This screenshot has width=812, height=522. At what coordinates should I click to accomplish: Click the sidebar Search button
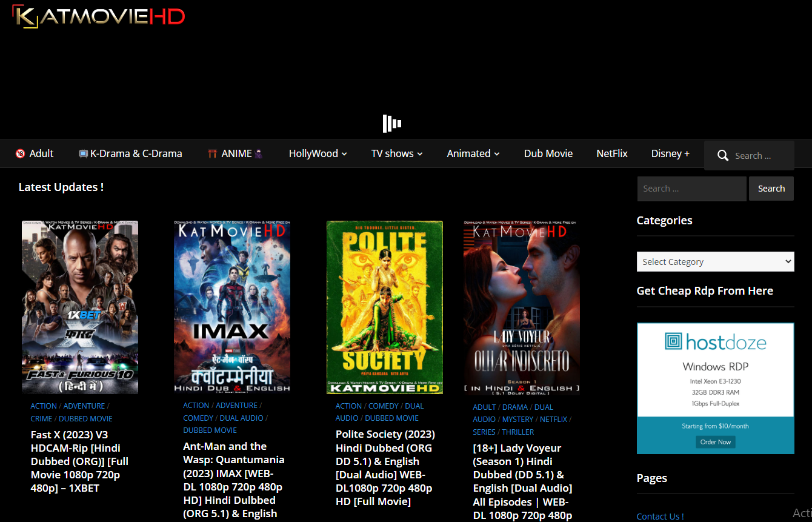click(771, 189)
